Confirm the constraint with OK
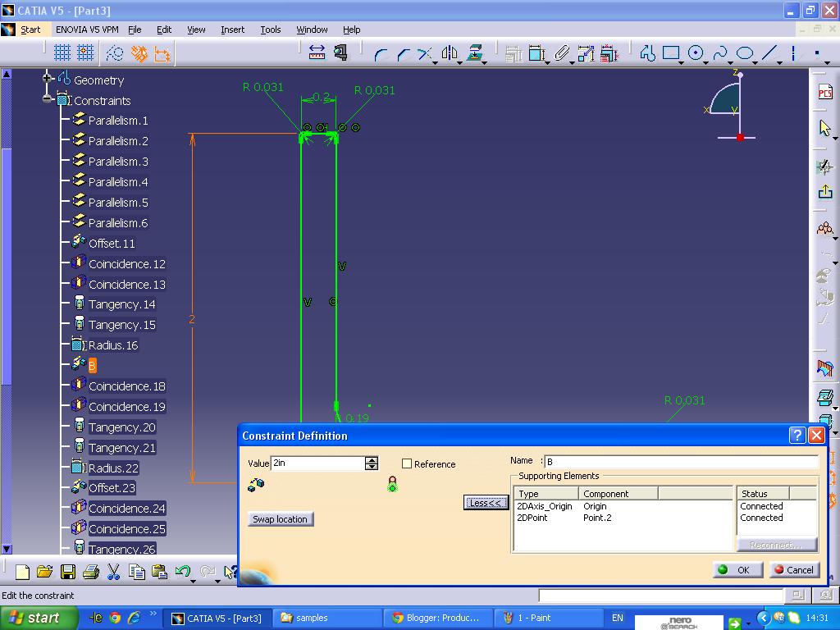Image resolution: width=840 pixels, height=630 pixels. [736, 569]
